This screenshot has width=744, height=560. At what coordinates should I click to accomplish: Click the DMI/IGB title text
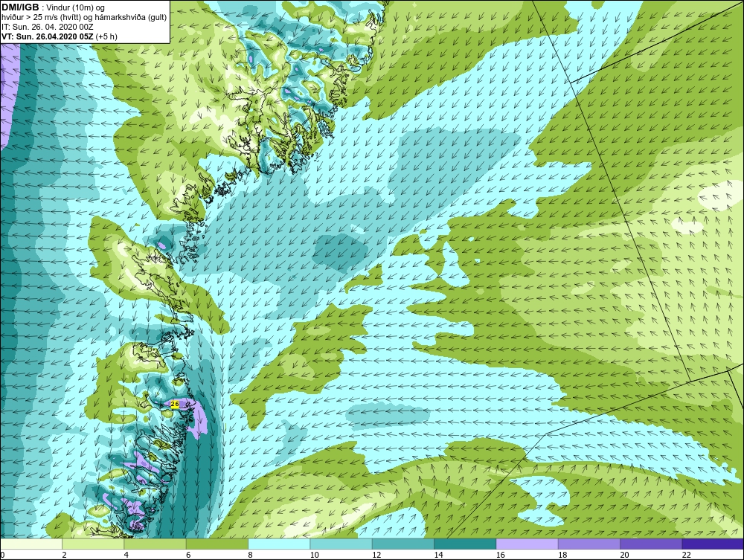(x=20, y=7)
